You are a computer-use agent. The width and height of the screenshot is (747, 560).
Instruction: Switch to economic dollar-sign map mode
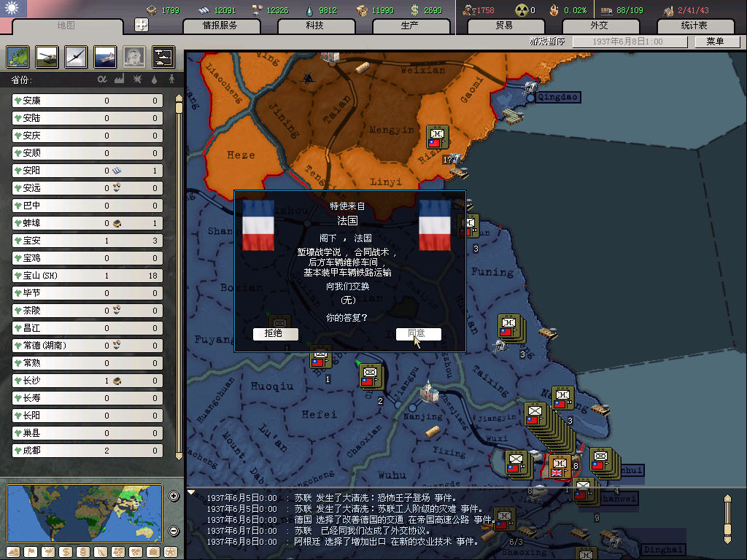coord(66,551)
